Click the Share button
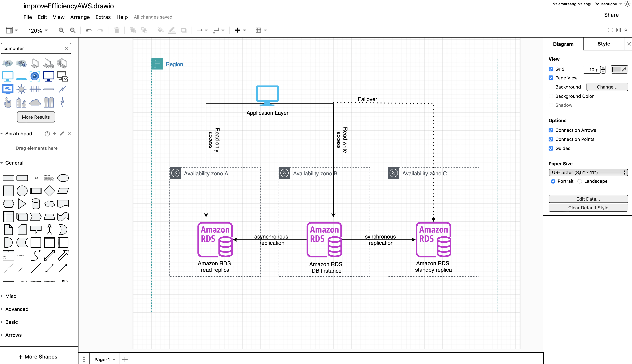 611,15
